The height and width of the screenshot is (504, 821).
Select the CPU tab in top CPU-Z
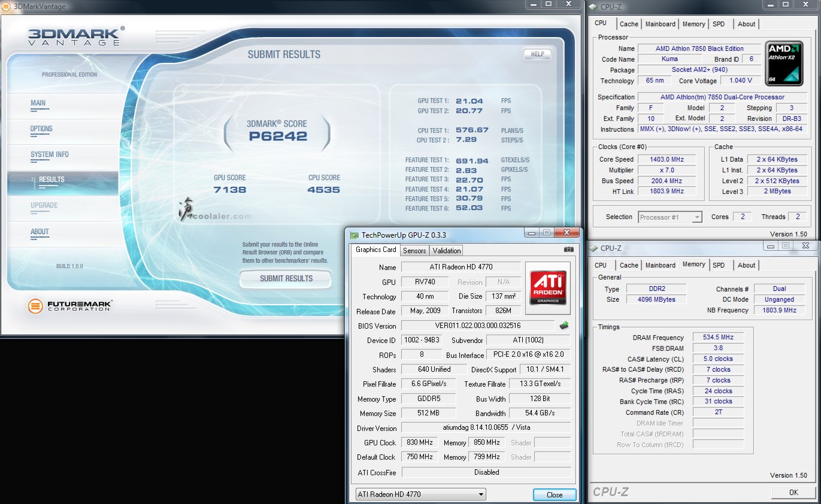coord(601,23)
